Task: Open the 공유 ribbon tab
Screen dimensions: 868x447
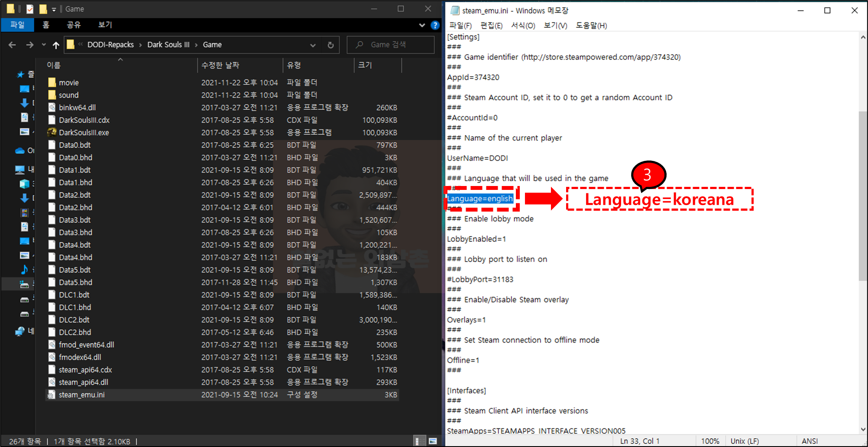Action: pyautogui.click(x=74, y=25)
